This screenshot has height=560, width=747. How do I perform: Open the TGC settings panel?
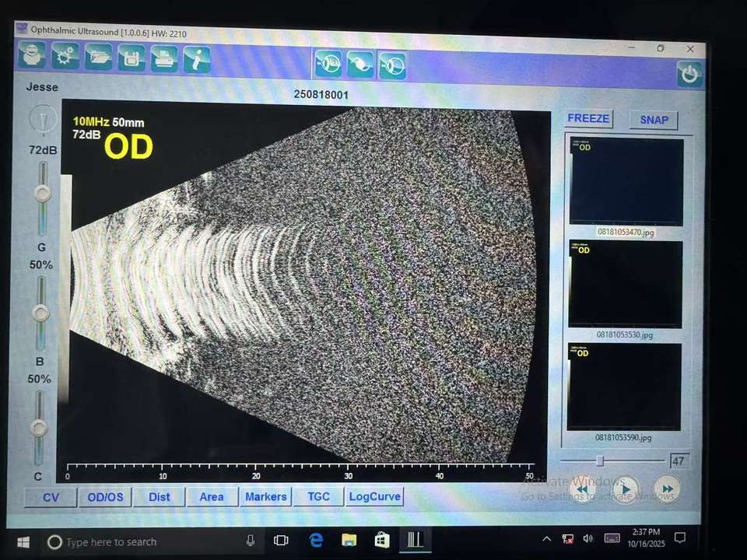(318, 496)
